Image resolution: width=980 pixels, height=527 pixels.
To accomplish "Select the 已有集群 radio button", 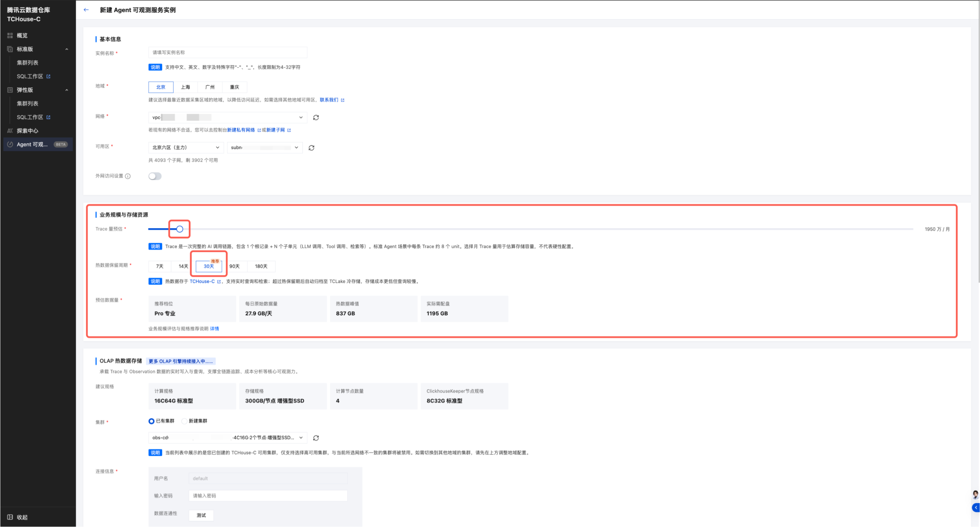I will (151, 421).
